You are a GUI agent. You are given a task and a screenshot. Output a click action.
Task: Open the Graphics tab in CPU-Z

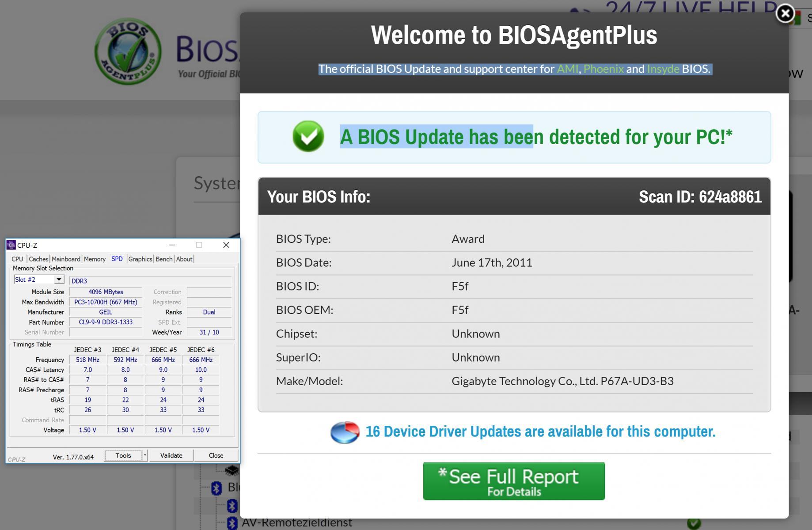point(140,259)
